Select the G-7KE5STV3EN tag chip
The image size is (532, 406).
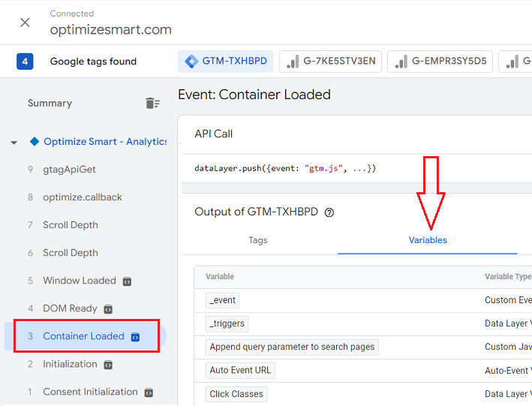[x=330, y=62]
